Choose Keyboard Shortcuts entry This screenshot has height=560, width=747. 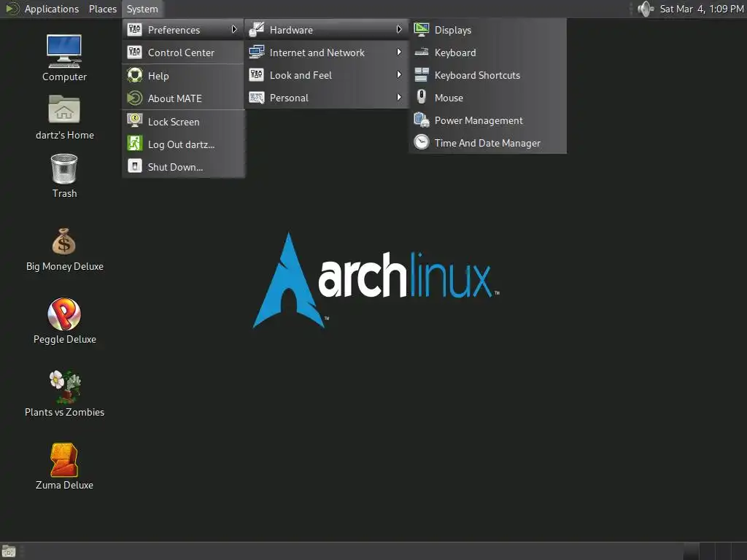[488, 75]
